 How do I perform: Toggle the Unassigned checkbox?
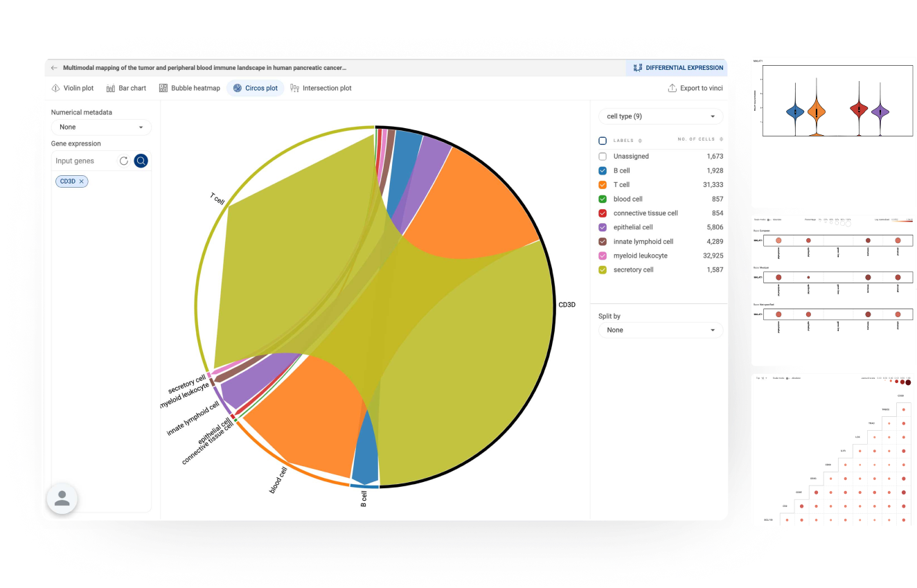pyautogui.click(x=603, y=157)
